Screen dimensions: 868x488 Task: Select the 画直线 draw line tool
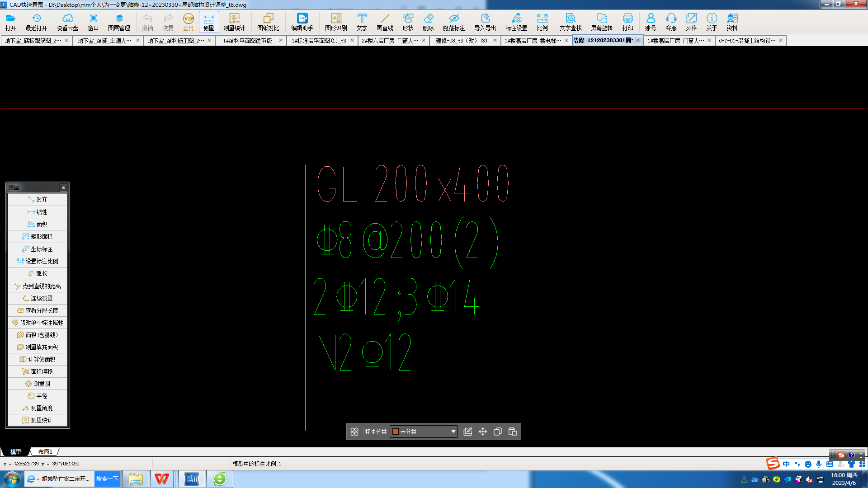385,22
